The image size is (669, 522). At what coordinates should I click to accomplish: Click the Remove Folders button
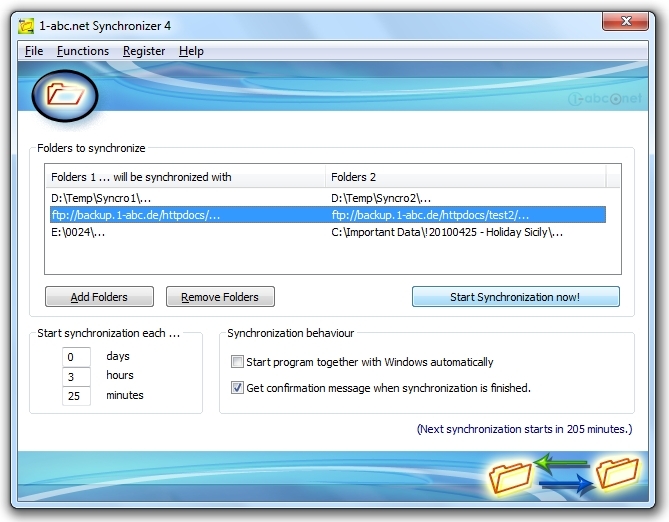[x=220, y=297]
